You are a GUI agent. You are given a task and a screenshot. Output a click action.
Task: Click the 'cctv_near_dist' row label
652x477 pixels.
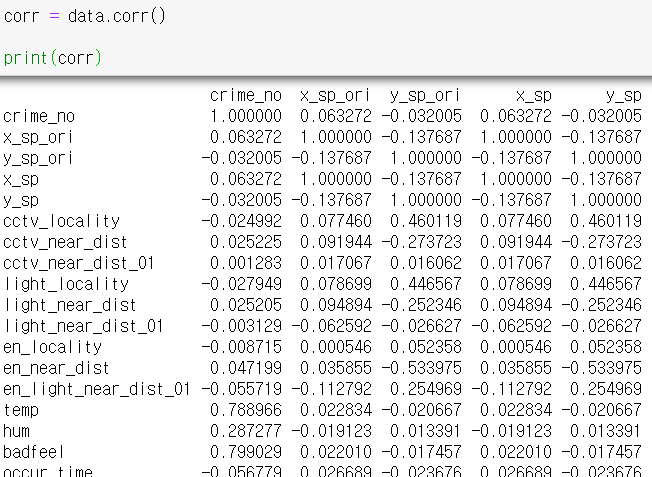(65, 242)
